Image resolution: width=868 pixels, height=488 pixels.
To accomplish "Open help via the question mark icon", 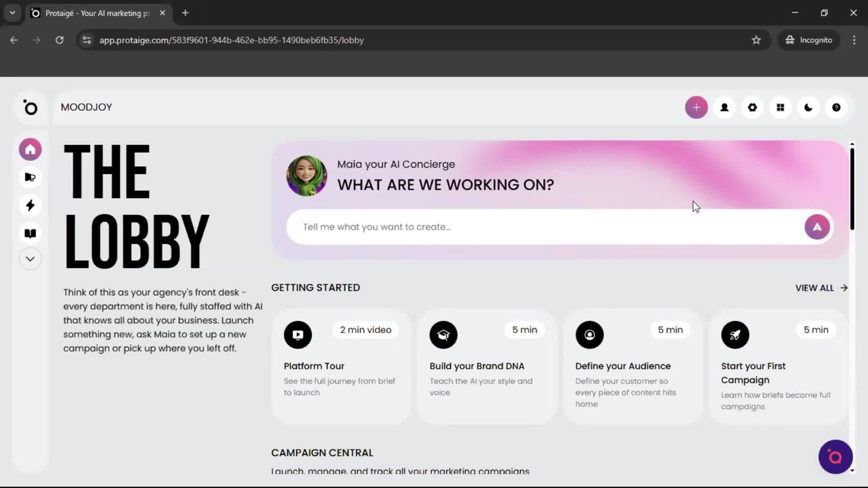I will [x=836, y=108].
